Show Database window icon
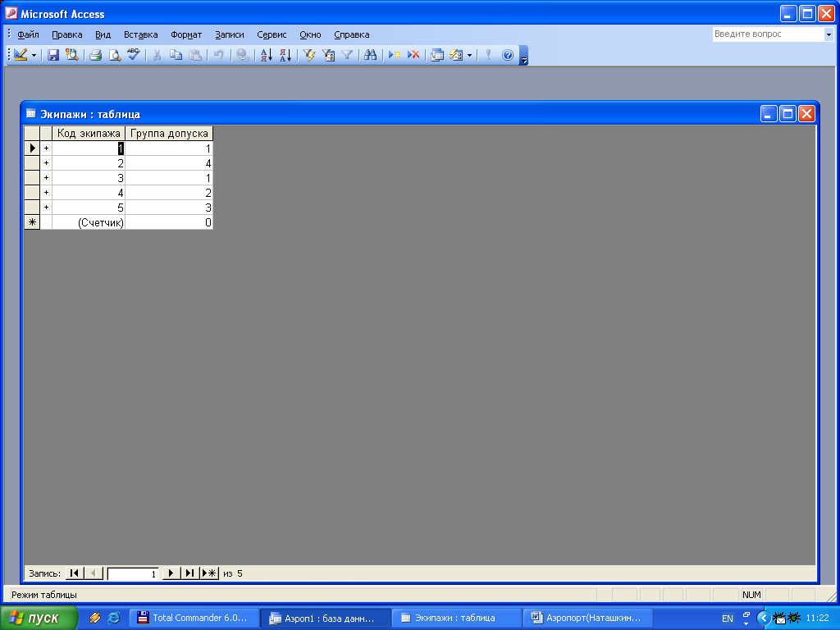This screenshot has height=630, width=840. [x=437, y=55]
